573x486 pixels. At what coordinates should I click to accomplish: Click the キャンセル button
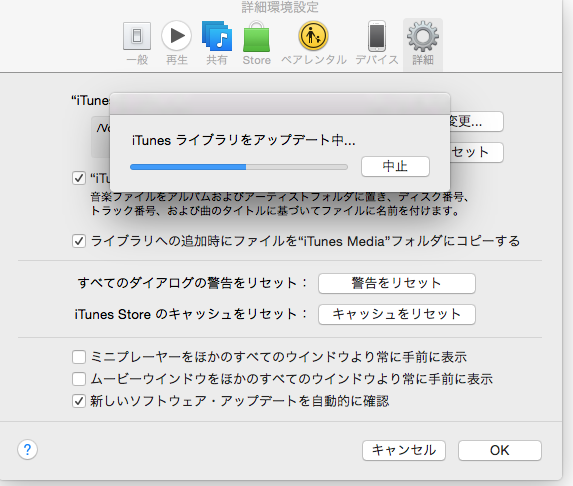pos(404,450)
